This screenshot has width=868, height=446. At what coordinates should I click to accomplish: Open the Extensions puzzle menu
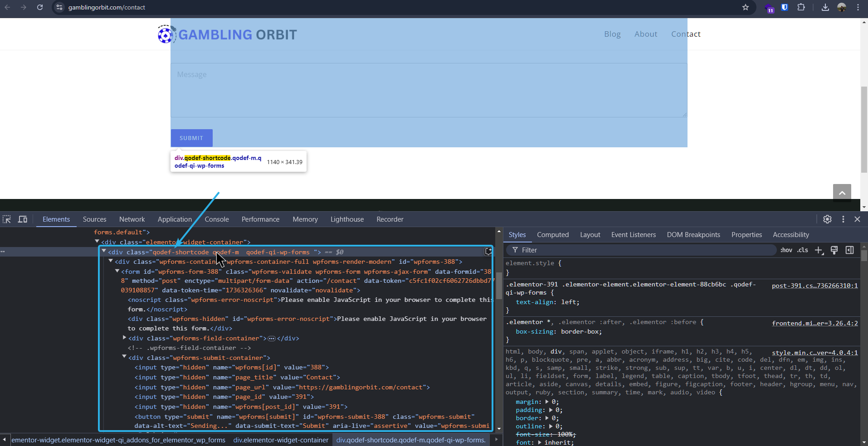pyautogui.click(x=801, y=7)
